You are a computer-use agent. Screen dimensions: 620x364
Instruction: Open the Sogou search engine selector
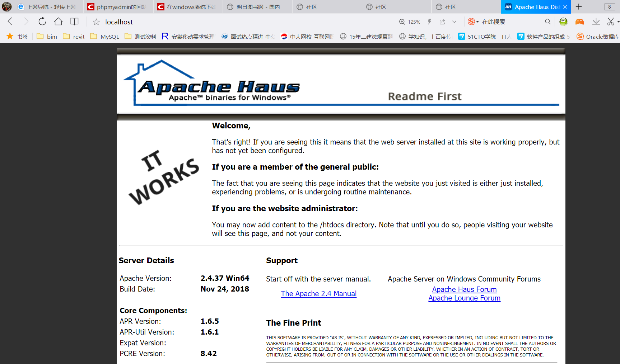point(473,22)
